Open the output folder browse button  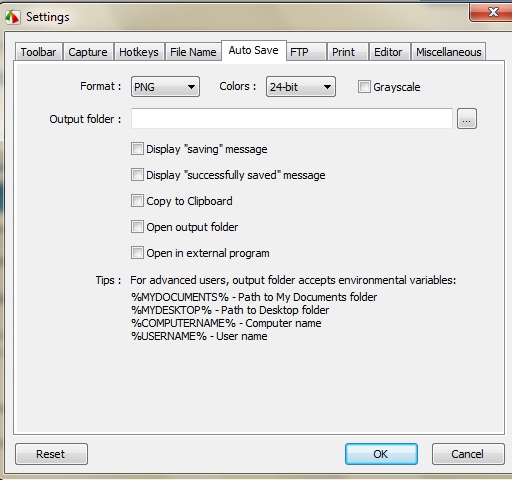click(467, 119)
